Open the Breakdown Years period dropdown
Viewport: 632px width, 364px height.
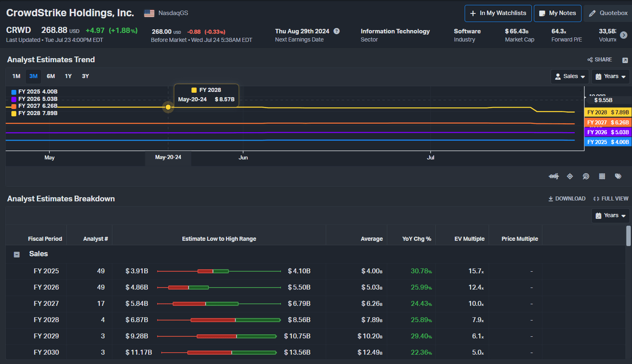click(611, 216)
